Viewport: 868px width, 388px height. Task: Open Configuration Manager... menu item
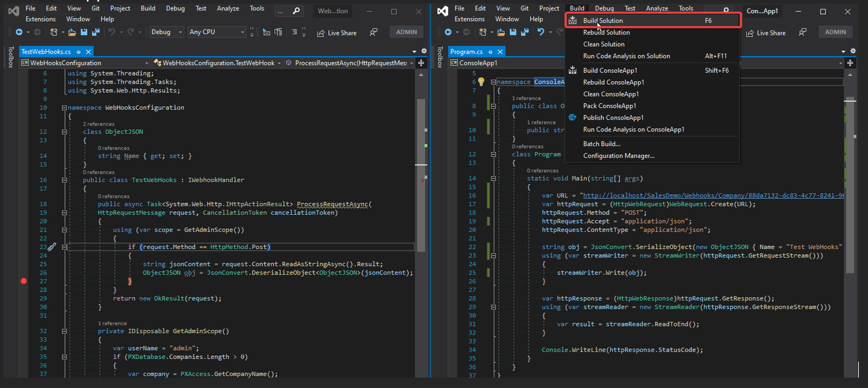(x=653, y=156)
